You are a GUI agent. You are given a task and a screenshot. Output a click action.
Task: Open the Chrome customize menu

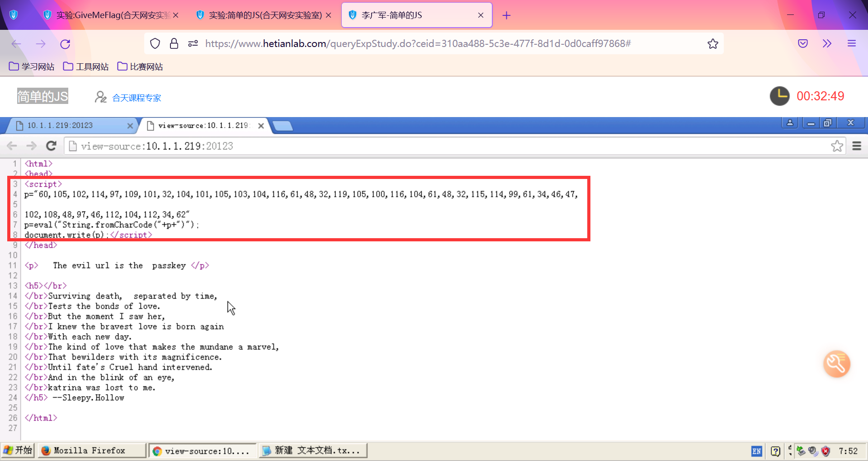click(857, 146)
